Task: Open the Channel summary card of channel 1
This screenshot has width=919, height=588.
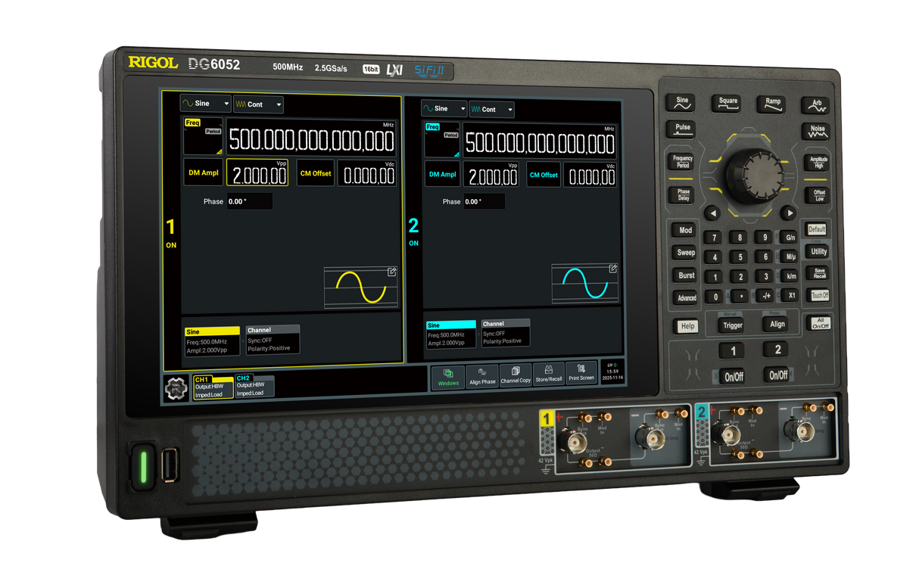Action: (272, 340)
